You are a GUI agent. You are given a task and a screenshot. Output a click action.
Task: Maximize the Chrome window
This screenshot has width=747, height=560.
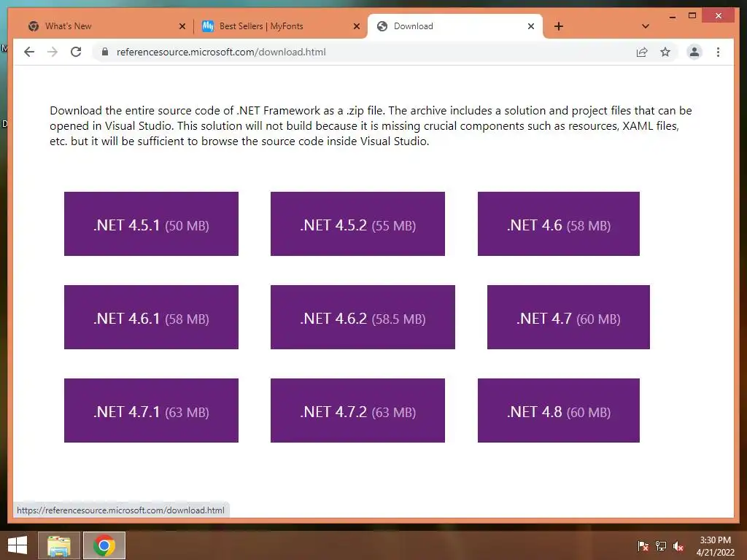pos(692,16)
